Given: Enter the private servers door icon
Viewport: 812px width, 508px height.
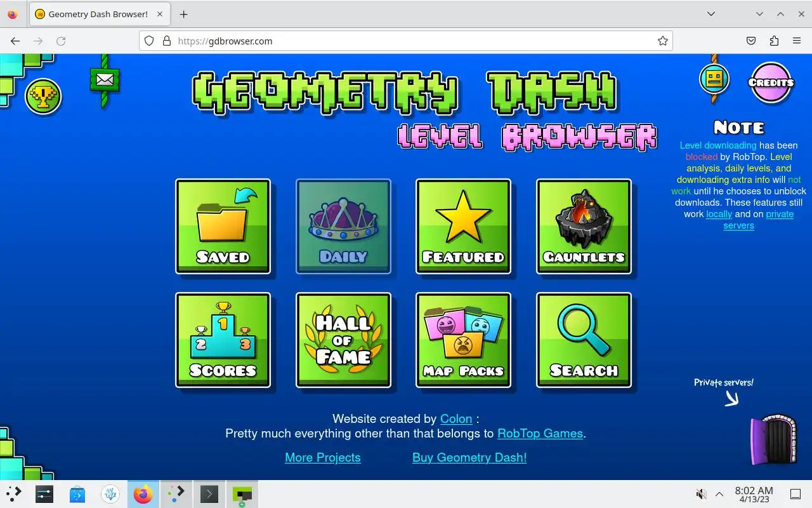Looking at the screenshot, I should [x=774, y=439].
